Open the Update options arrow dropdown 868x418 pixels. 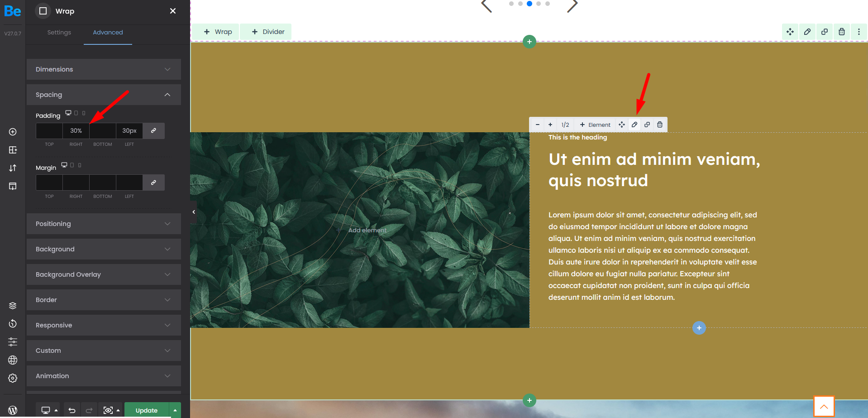(175, 410)
